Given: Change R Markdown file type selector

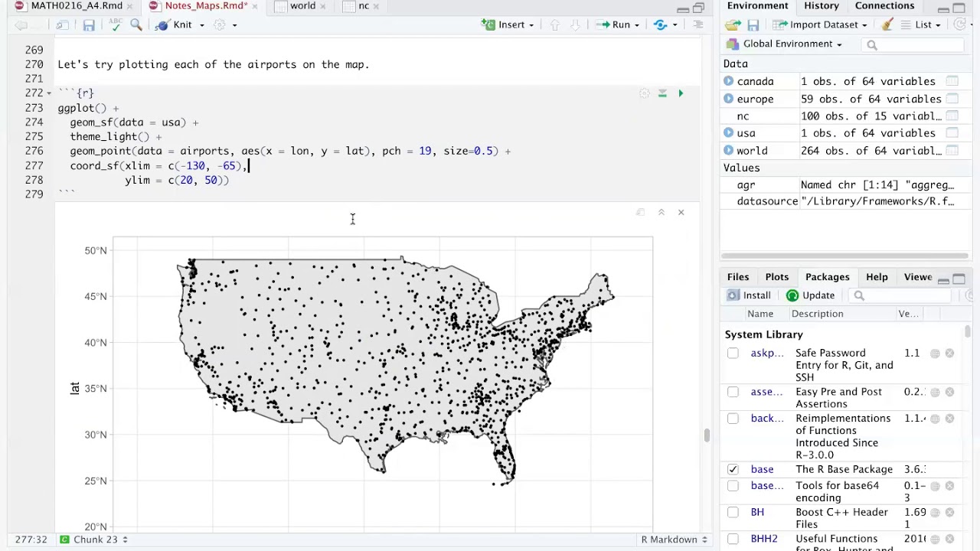Looking at the screenshot, I should point(674,540).
